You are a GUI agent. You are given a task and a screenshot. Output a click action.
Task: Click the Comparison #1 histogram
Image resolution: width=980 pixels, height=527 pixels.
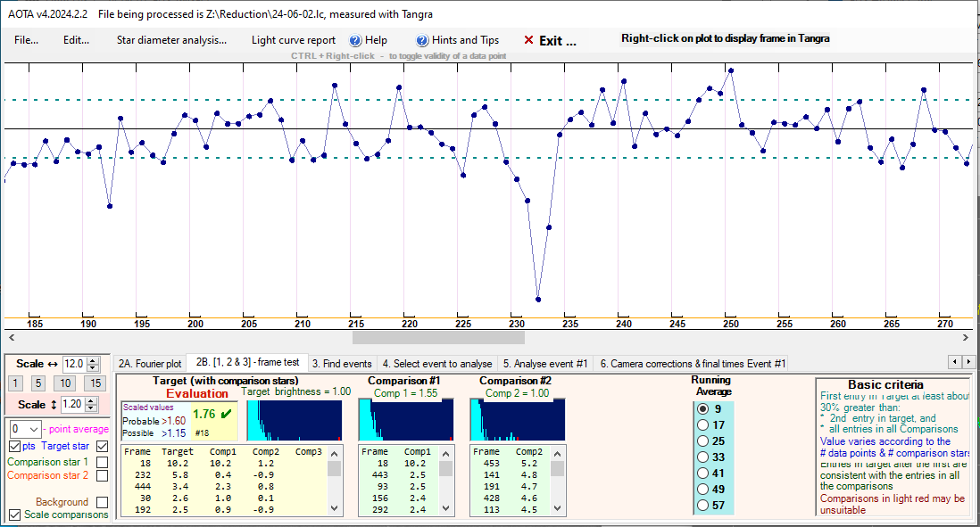405,420
